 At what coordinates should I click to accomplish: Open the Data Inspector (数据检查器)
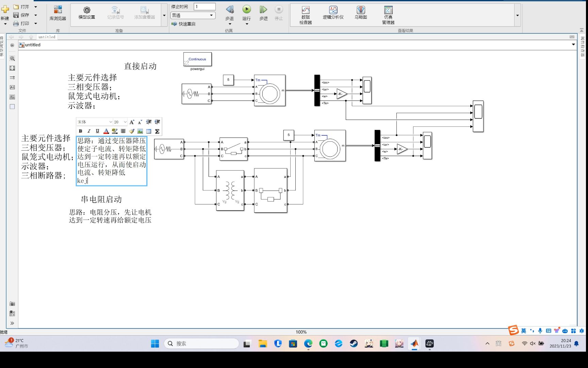(x=306, y=15)
